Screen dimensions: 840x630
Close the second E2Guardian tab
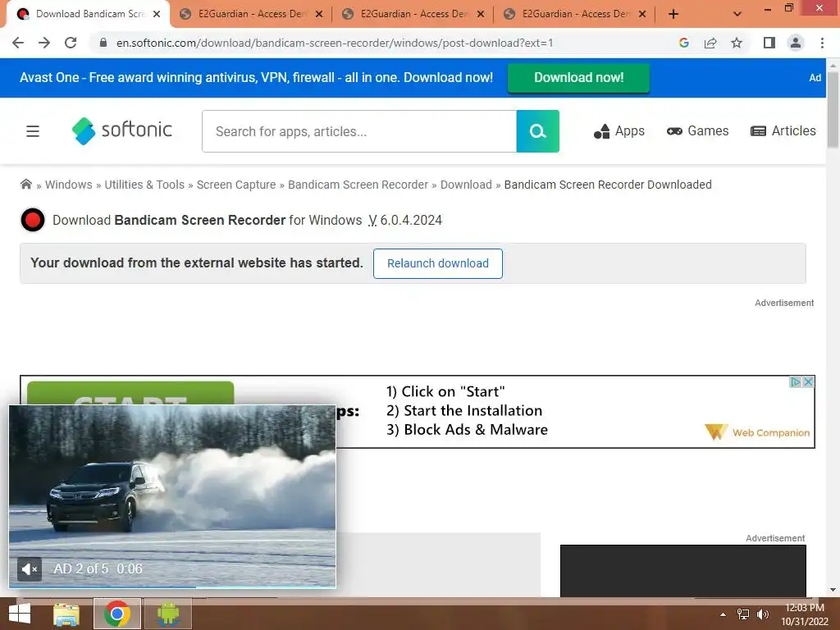tap(481, 14)
